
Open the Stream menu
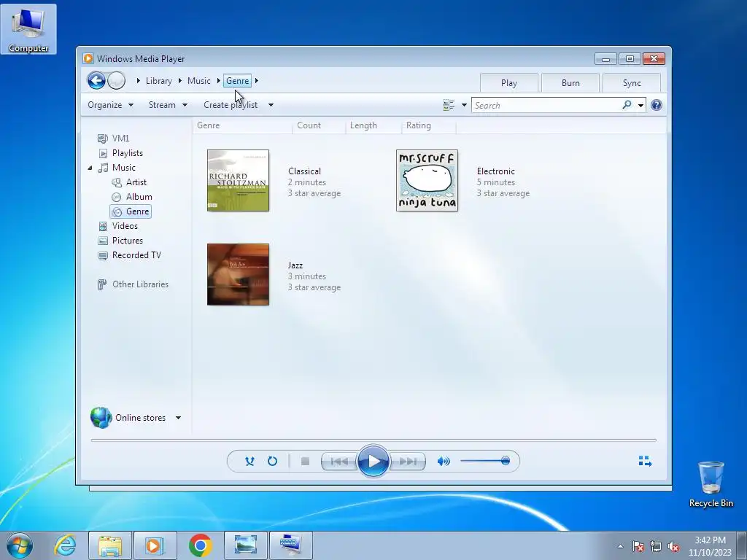click(168, 105)
